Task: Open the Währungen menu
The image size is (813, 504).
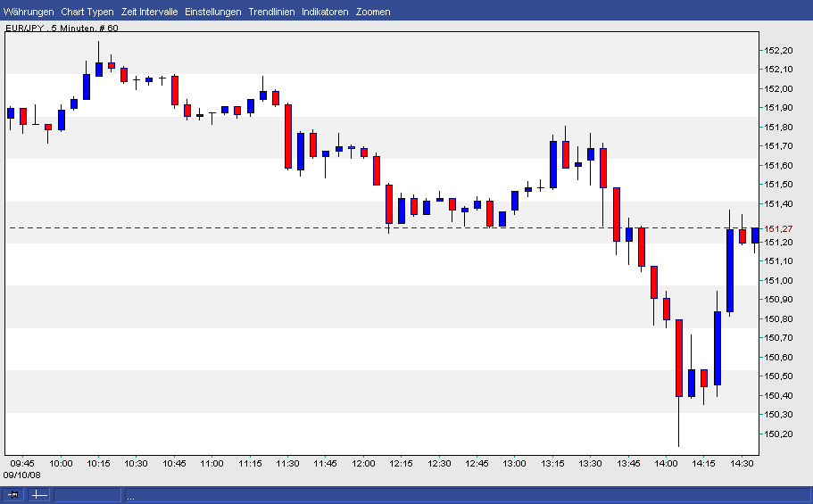Action: (x=29, y=12)
